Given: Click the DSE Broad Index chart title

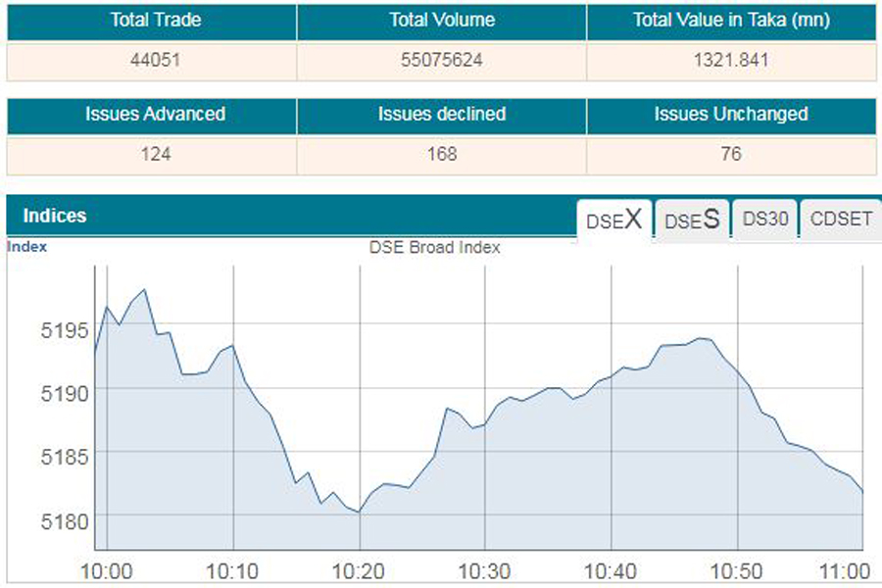Looking at the screenshot, I should click(435, 247).
